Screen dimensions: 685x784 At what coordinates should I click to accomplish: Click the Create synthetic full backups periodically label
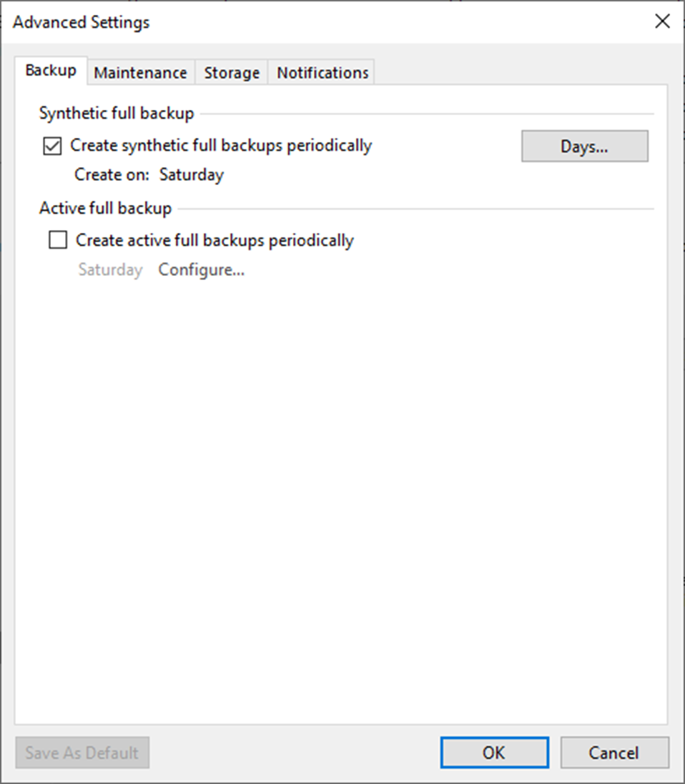[x=221, y=146]
